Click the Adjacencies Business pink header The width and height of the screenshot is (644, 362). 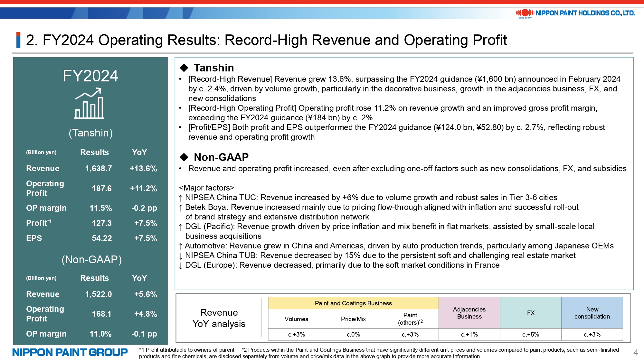click(x=469, y=313)
